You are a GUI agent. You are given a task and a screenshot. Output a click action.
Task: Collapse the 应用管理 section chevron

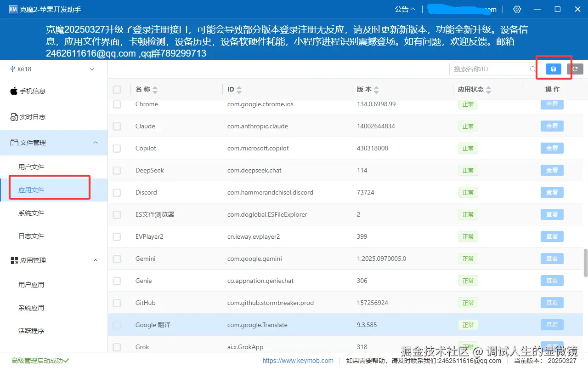(x=96, y=260)
